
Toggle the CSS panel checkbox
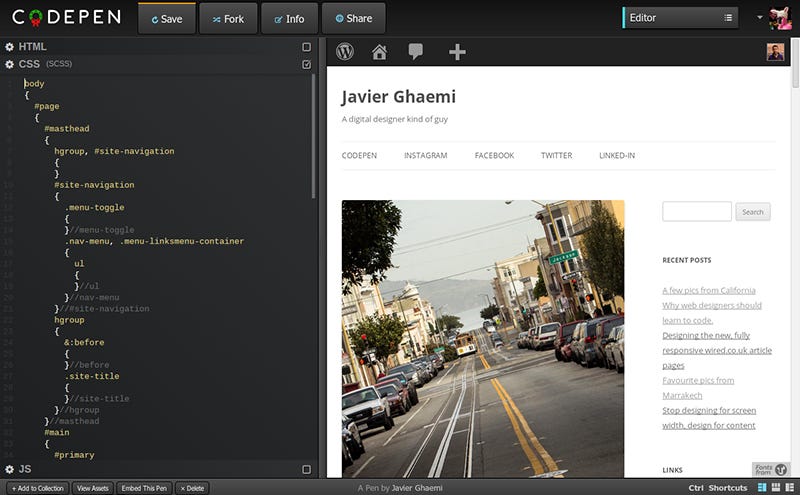306,64
